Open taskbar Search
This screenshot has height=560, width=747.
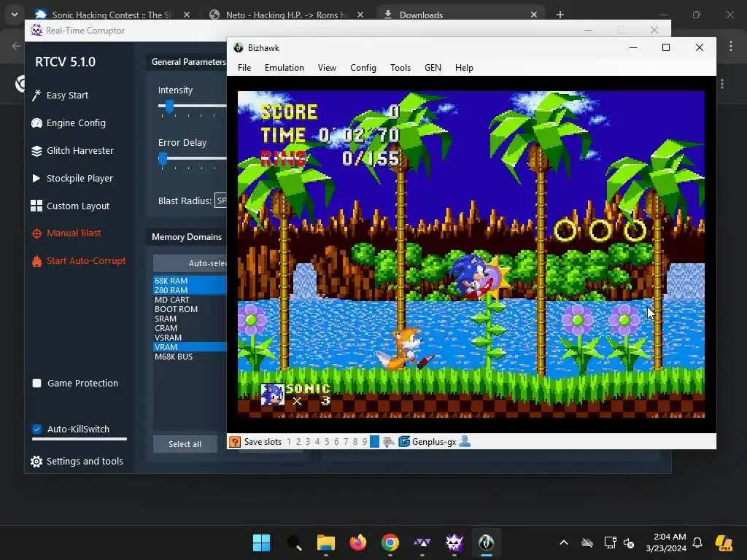(x=293, y=542)
